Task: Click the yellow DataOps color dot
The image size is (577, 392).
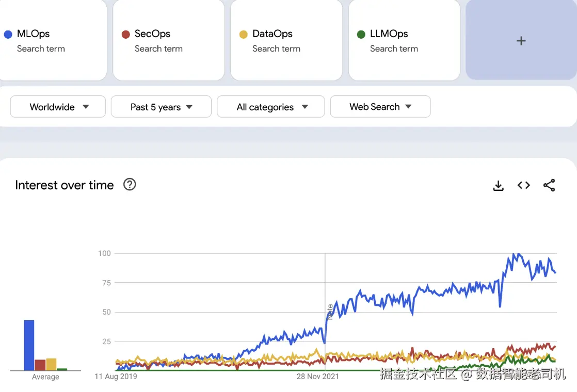Action: 243,35
